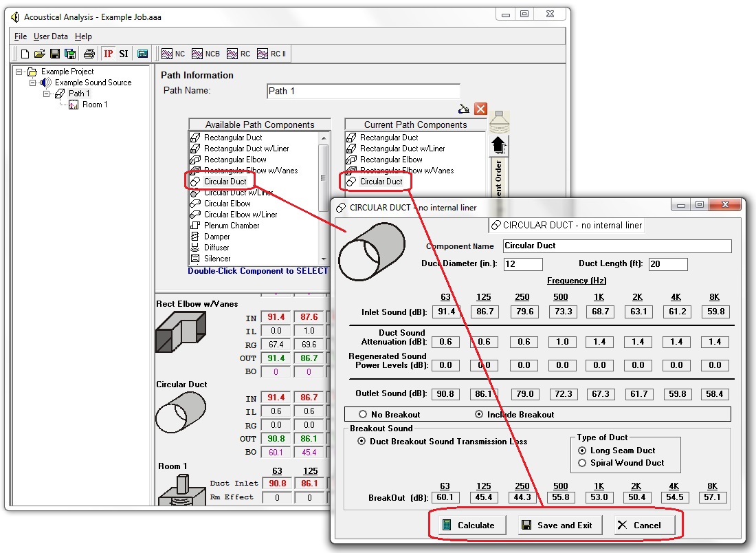Collapse the Example Sound Source node
The width and height of the screenshot is (756, 553).
(x=32, y=83)
